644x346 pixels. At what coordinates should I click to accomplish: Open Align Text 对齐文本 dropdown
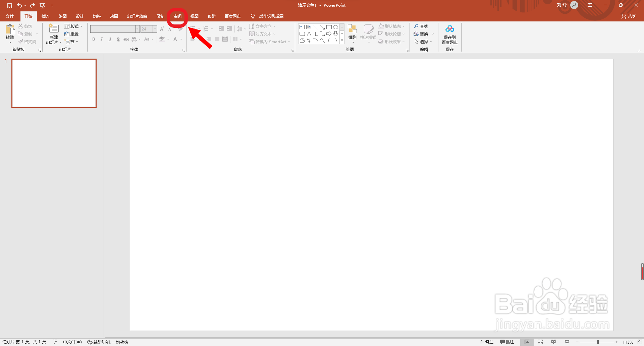tap(262, 34)
